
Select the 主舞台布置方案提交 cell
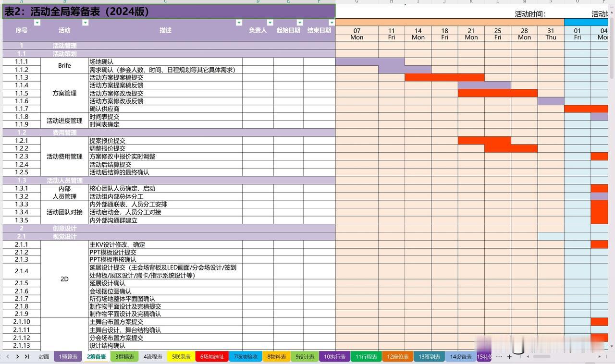(x=165, y=322)
